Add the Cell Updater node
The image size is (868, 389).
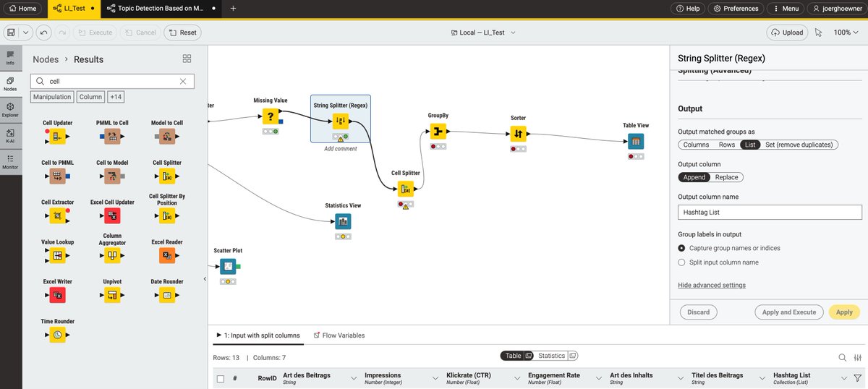point(57,137)
